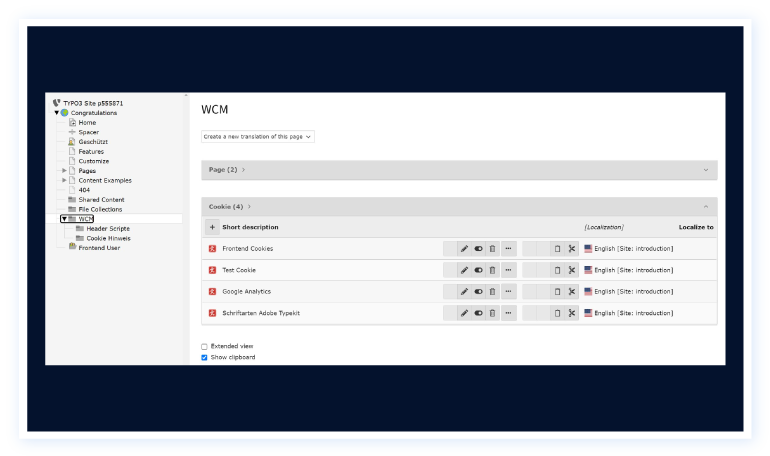
Task: Expand the Page (2) table section
Action: [706, 170]
